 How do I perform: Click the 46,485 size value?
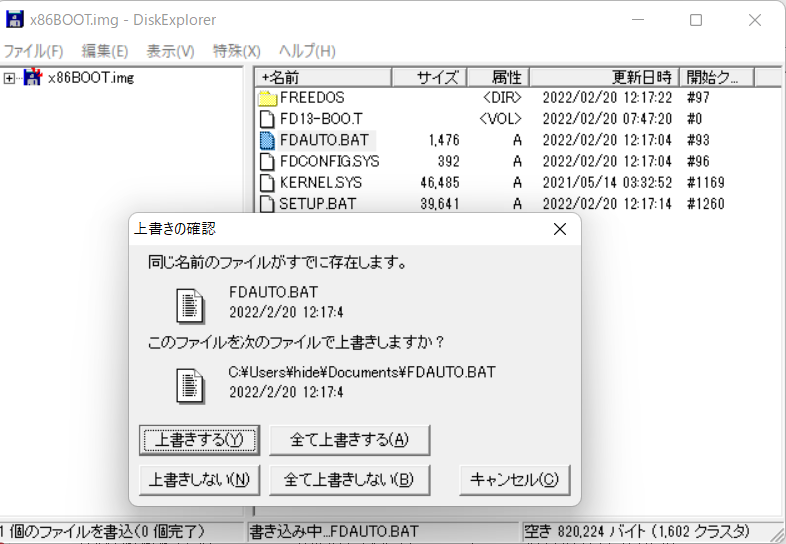(x=440, y=183)
